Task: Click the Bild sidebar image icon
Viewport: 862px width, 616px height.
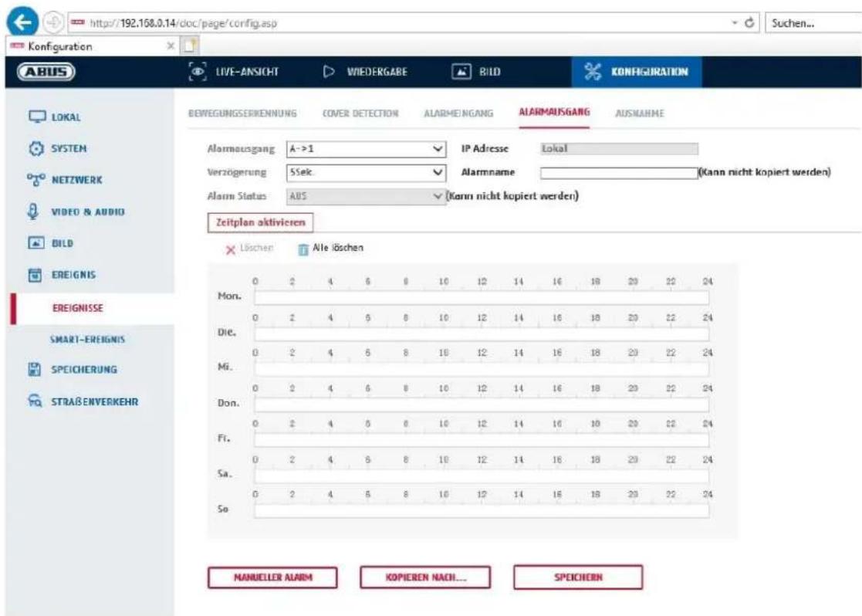Action: (x=35, y=242)
